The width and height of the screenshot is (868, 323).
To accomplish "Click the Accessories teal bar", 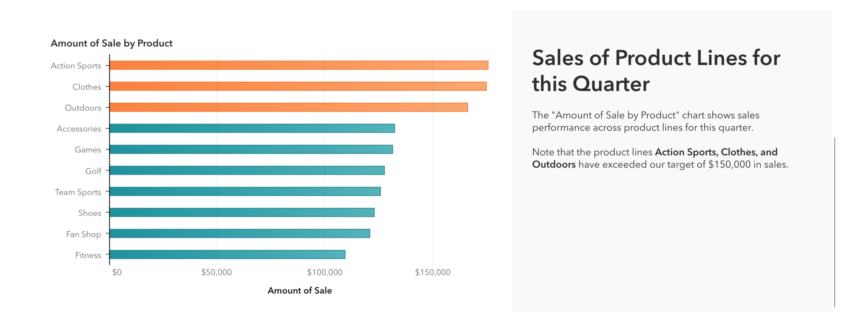I will click(x=252, y=128).
